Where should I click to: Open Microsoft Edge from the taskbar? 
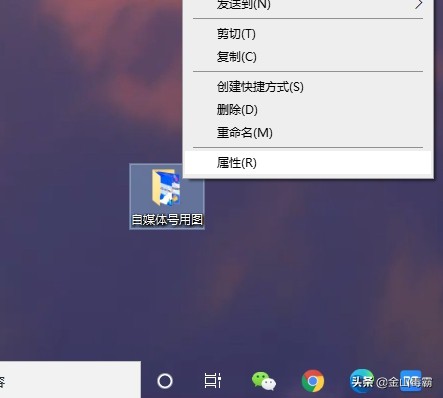tap(362, 381)
